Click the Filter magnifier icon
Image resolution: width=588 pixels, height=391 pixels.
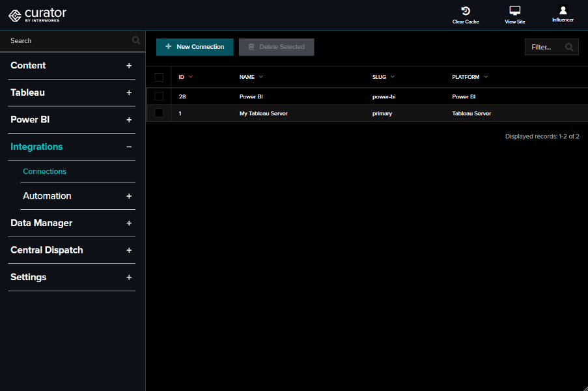(x=569, y=47)
